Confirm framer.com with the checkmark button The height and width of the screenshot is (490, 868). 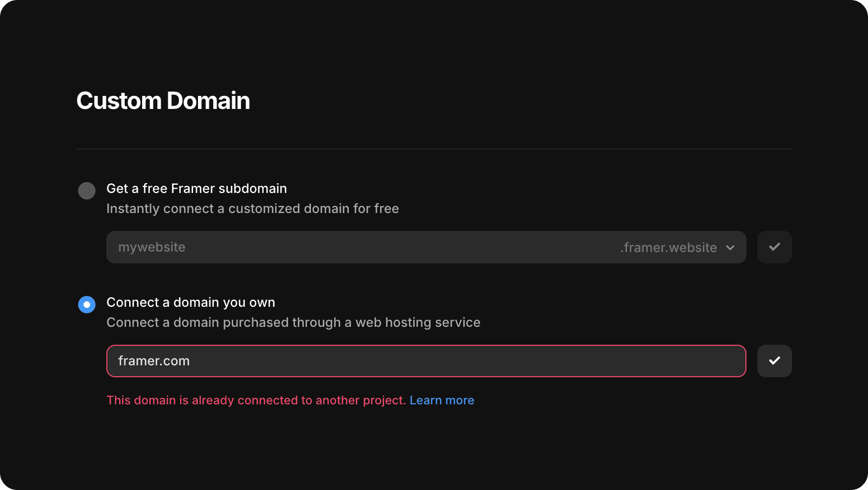[x=774, y=361]
